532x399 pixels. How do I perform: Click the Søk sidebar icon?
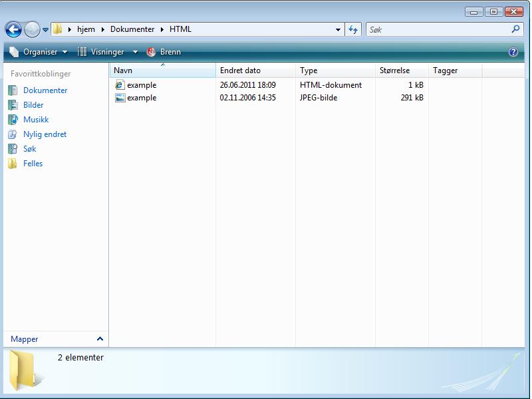(13, 148)
